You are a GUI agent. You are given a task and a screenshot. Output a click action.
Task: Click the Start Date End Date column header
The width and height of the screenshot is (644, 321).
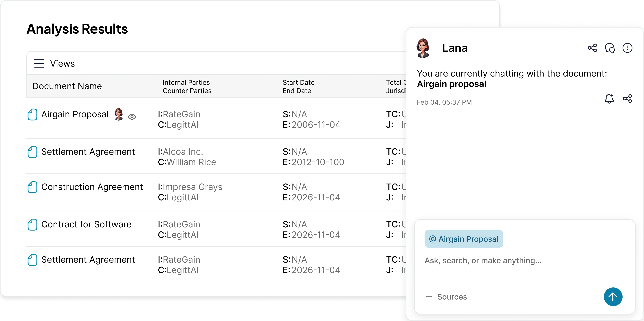(298, 87)
